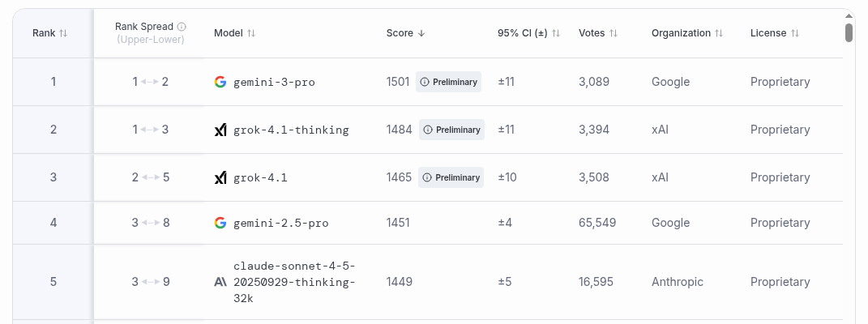Click the Google logo beside gemini-2.5-pro
The width and height of the screenshot is (868, 324).
click(x=220, y=223)
